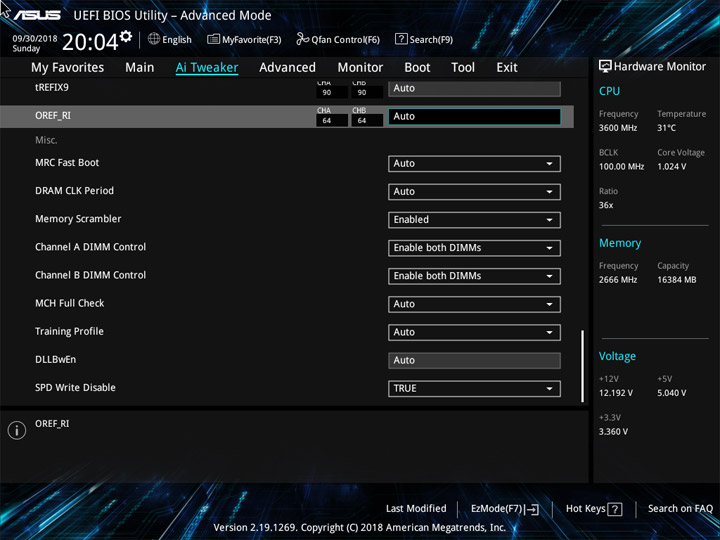The width and height of the screenshot is (720, 540).
Task: Click the Memory Scrambler label
Action: point(78,219)
